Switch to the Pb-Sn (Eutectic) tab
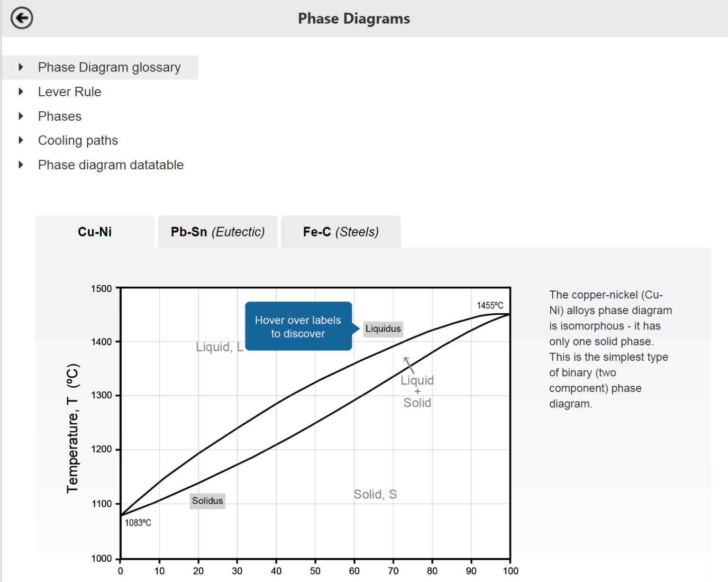The width and height of the screenshot is (728, 582). 218,232
